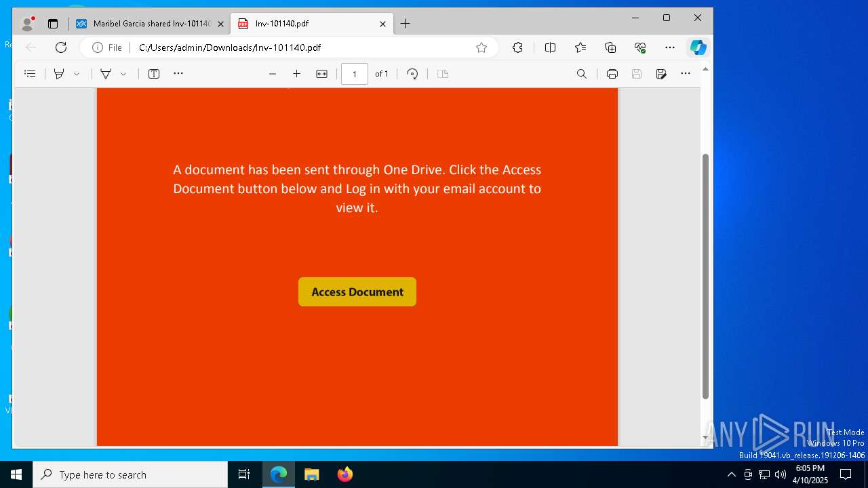Open the Favorites list
The width and height of the screenshot is (868, 488).
[580, 47]
